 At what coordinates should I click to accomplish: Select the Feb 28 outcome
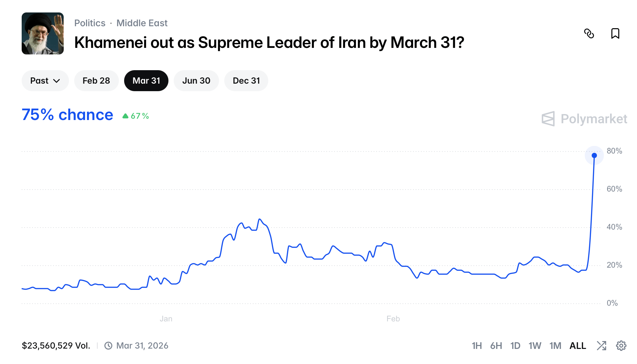click(96, 80)
